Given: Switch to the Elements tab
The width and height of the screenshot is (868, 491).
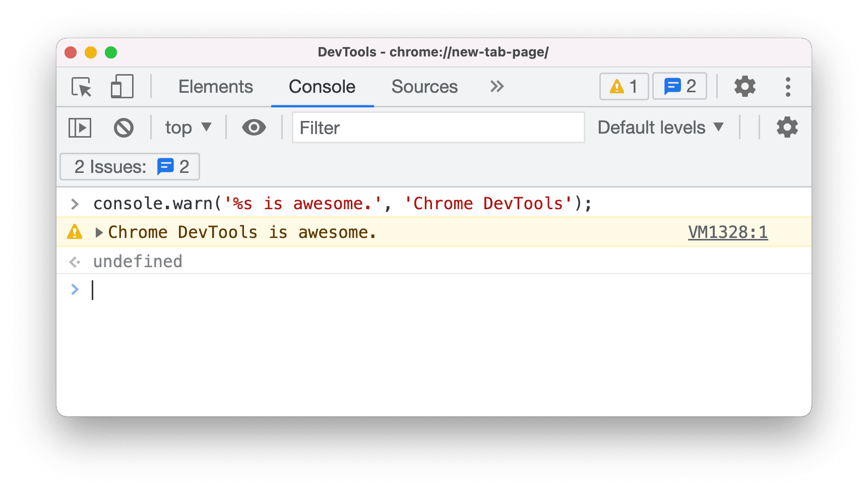Looking at the screenshot, I should [x=215, y=86].
